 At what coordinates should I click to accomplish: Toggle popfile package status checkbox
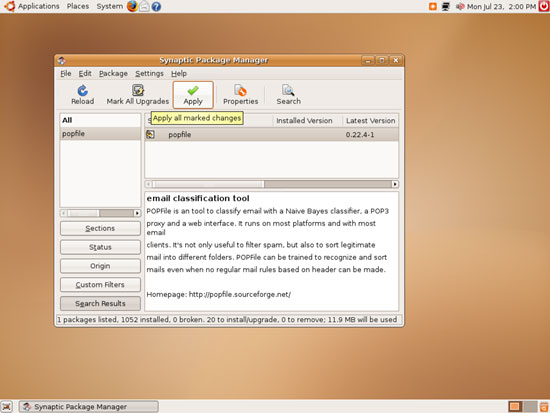pyautogui.click(x=150, y=134)
